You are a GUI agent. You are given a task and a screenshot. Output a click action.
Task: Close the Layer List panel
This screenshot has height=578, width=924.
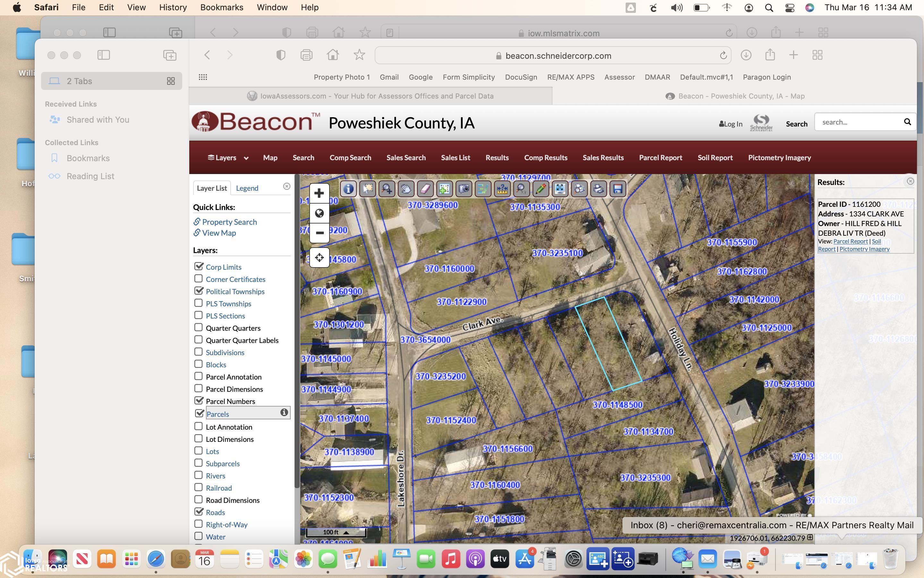[287, 186]
